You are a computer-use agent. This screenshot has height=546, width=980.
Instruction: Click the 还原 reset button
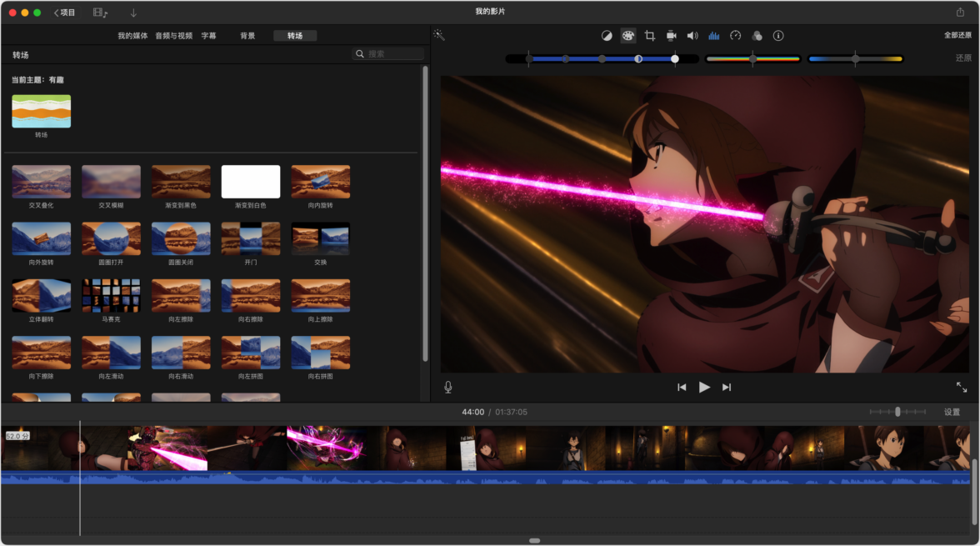click(963, 58)
